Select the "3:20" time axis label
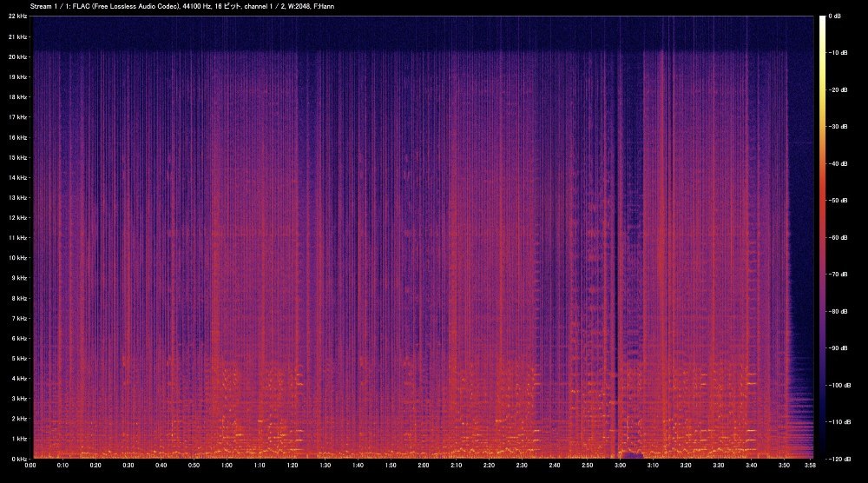This screenshot has height=483, width=868. point(686,466)
